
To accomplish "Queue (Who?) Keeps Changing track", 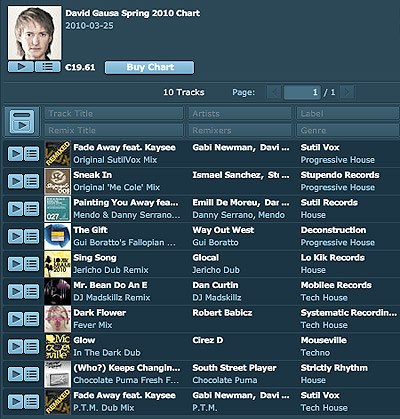I will pos(32,374).
